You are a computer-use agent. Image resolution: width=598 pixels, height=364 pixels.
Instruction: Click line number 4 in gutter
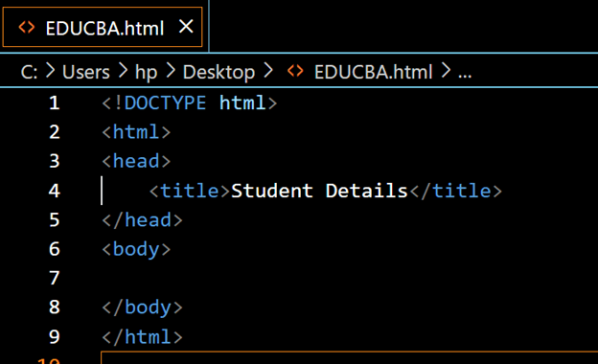coord(55,191)
